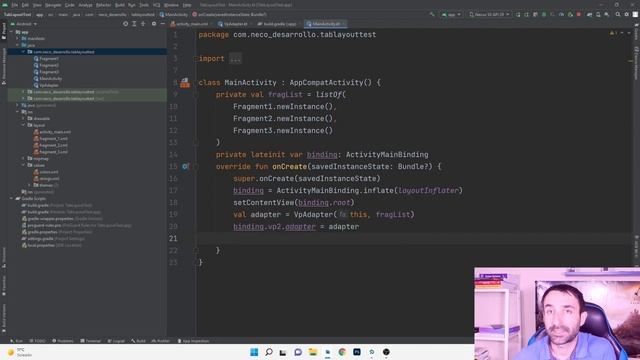Hide the Project panel with minus icon
640x360 pixels.
click(x=162, y=24)
